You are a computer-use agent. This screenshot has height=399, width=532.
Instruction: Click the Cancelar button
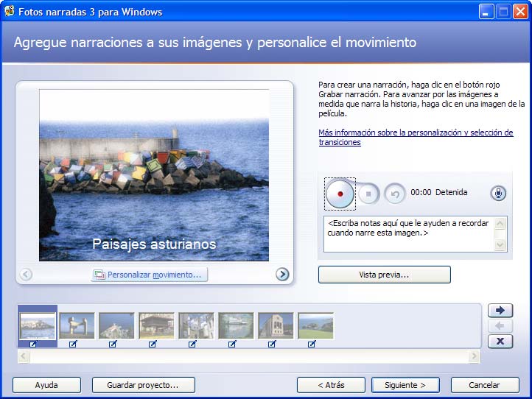[485, 385]
